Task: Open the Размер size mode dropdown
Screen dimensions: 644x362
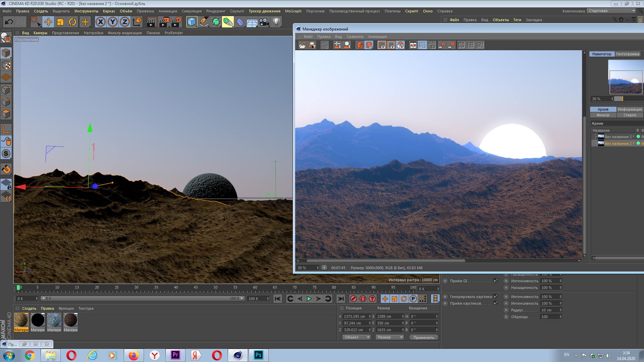Action: (390, 337)
